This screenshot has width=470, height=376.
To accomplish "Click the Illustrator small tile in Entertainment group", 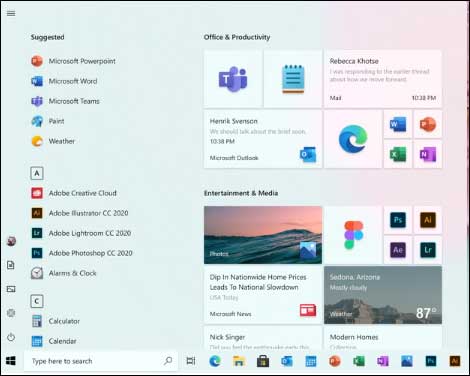I will click(x=428, y=220).
